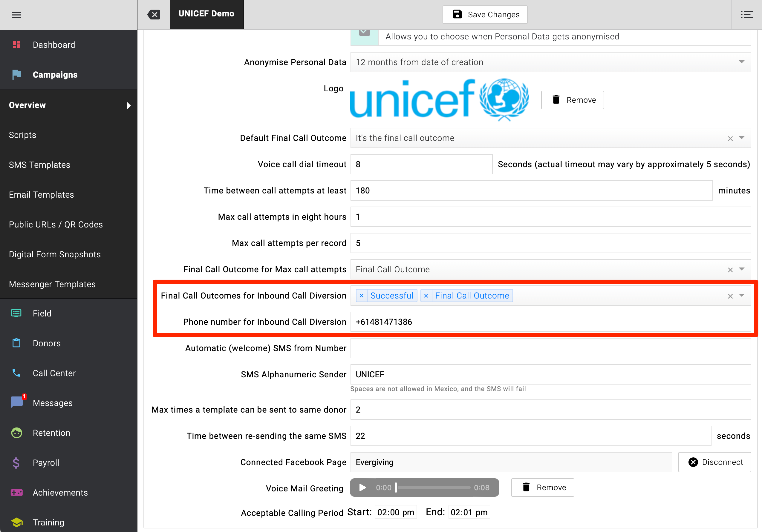Viewport: 762px width, 532px height.
Task: Expand the Anonymise Personal Data dropdown
Action: pyautogui.click(x=741, y=62)
